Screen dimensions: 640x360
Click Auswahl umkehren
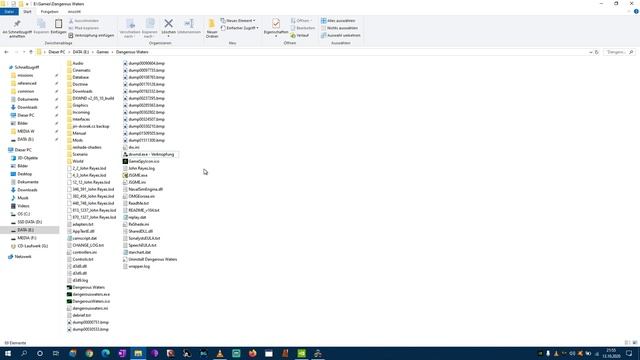tap(341, 36)
